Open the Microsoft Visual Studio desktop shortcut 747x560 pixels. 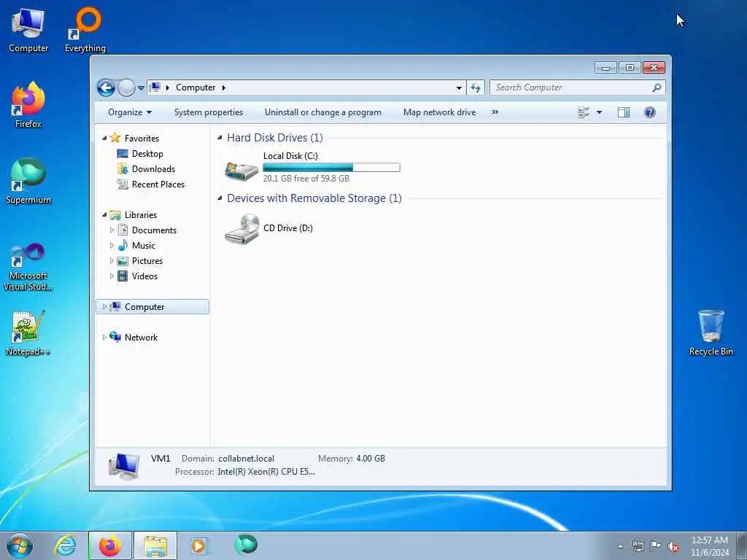(28, 267)
